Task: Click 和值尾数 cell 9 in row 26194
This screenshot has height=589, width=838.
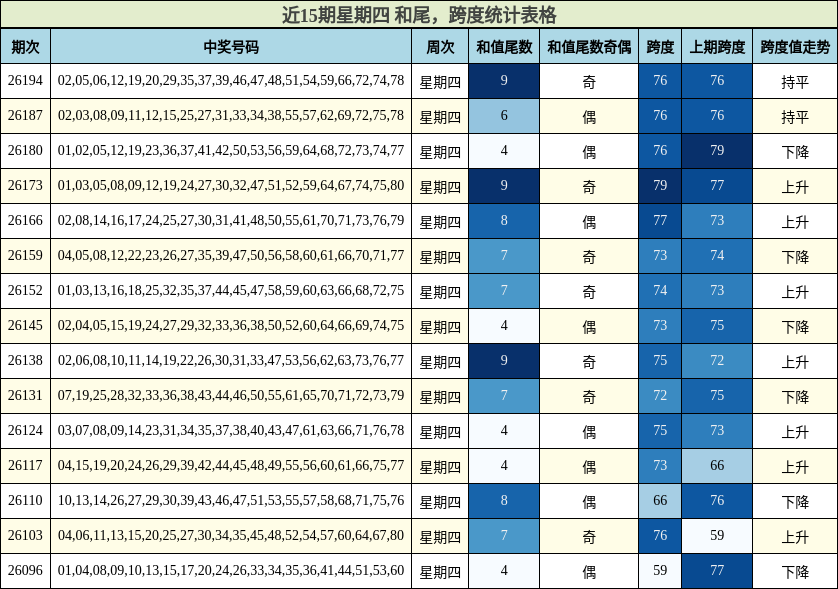Action: [504, 81]
